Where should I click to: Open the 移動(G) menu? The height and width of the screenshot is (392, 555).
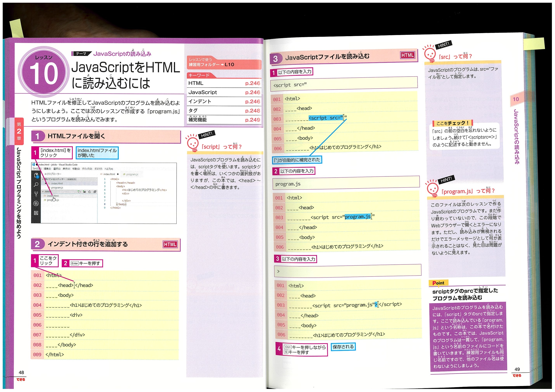point(76,169)
